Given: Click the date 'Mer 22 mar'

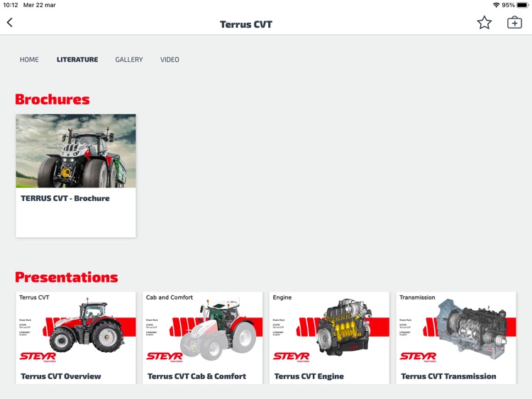Looking at the screenshot, I should [x=39, y=5].
